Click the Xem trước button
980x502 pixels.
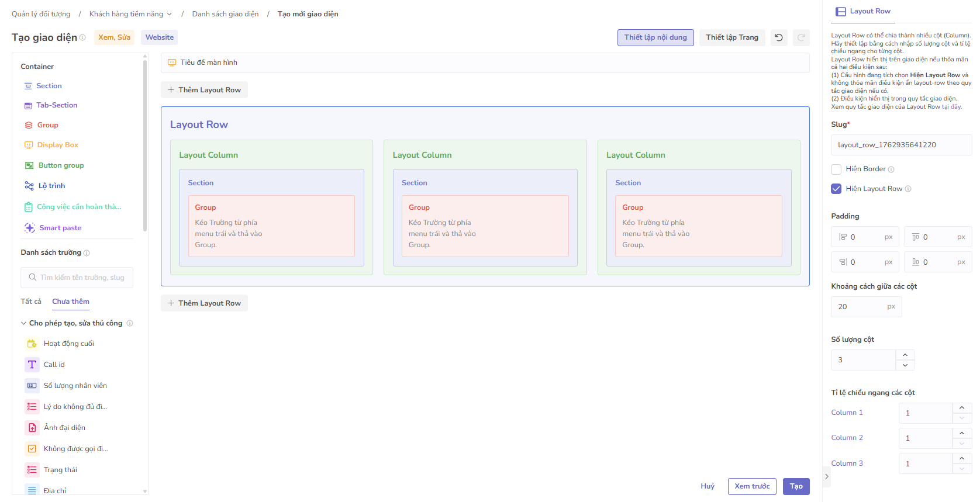[751, 486]
